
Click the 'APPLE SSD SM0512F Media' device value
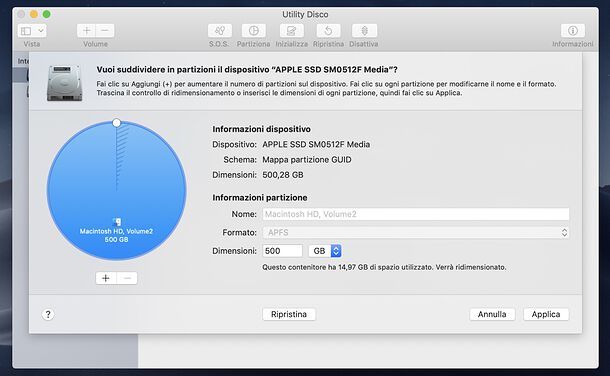coord(316,144)
